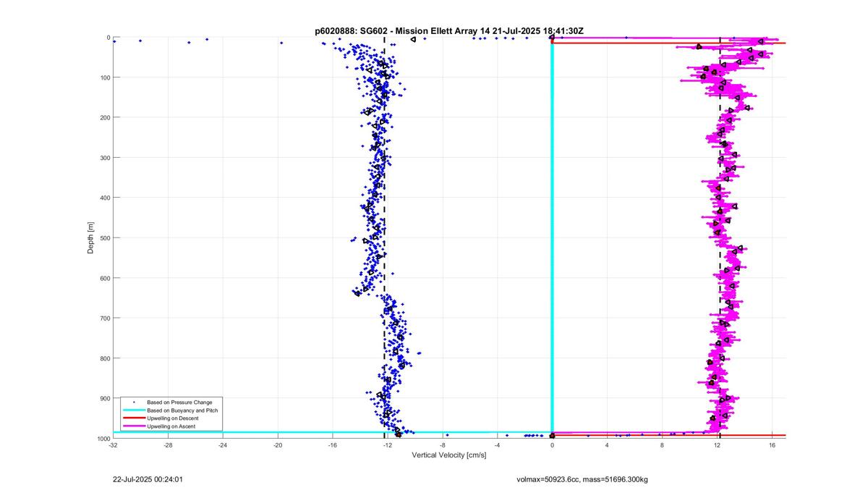Click velocity axis tick label 4
The width and height of the screenshot is (868, 493).
point(607,446)
